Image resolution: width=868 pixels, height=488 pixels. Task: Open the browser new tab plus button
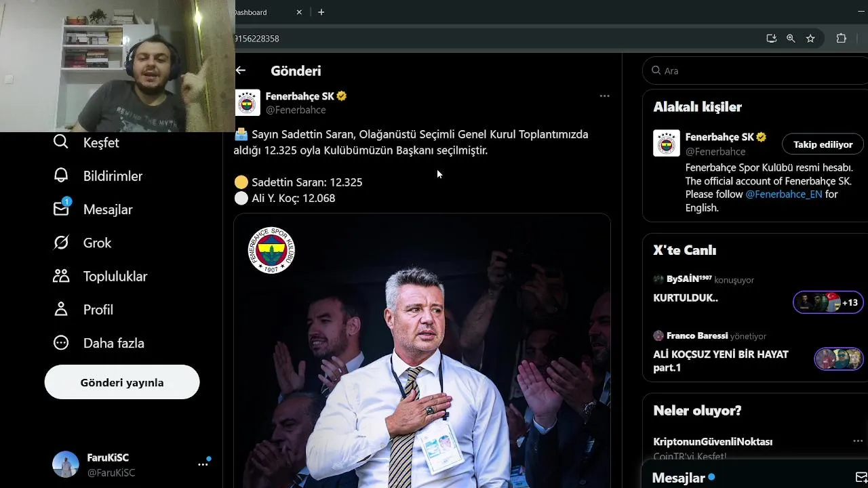[x=321, y=12]
